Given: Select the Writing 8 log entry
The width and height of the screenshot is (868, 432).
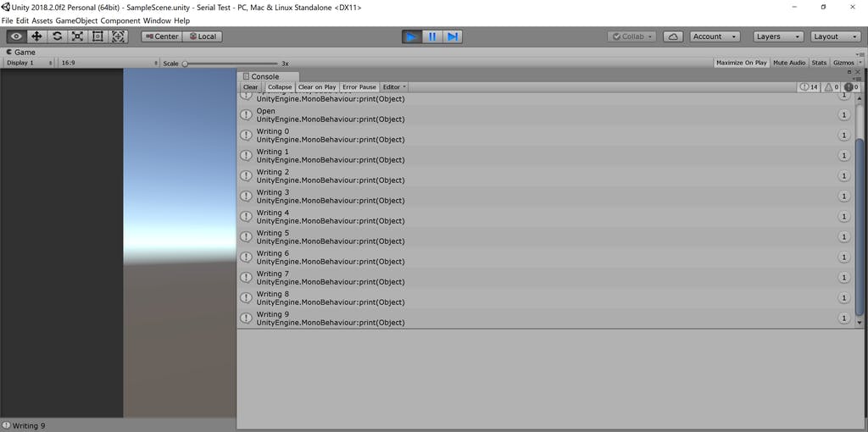Looking at the screenshot, I should pos(546,298).
